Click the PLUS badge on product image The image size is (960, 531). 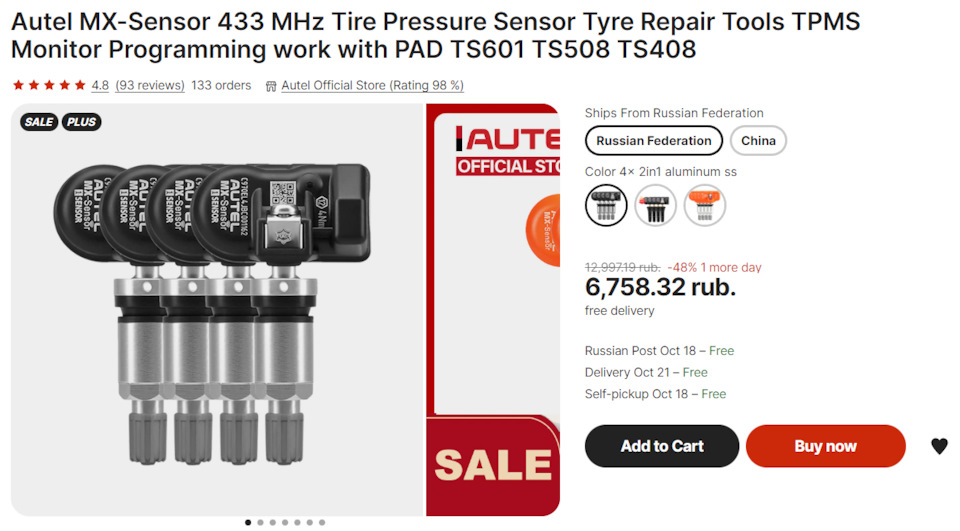pyautogui.click(x=81, y=122)
